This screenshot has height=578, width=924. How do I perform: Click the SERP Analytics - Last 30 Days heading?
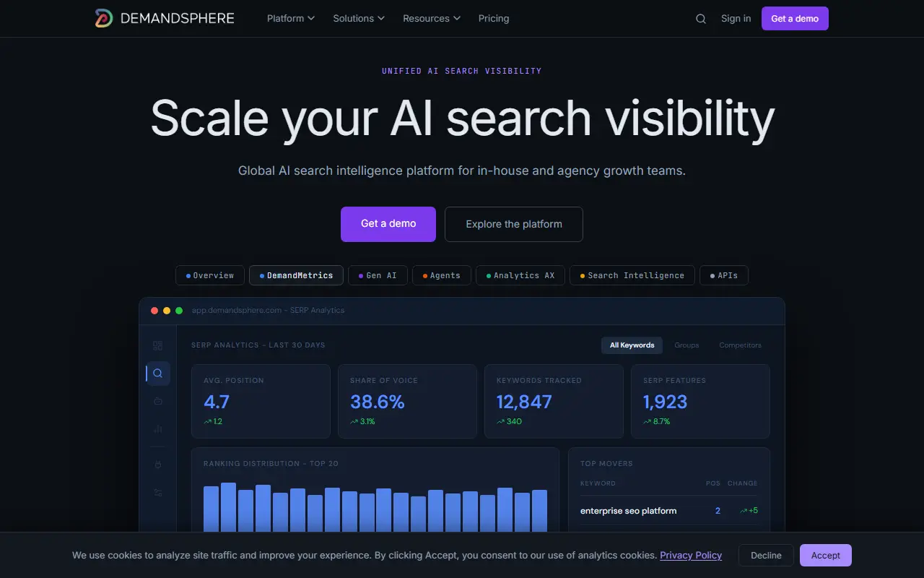pos(258,345)
